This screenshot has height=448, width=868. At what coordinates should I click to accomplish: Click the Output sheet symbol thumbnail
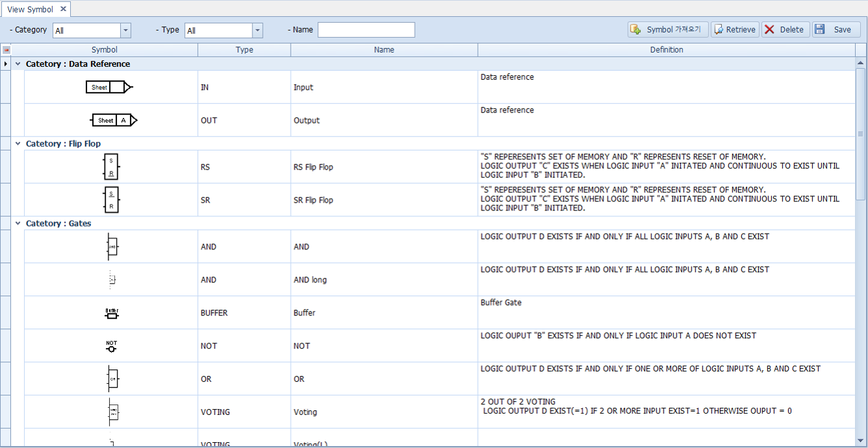(114, 119)
